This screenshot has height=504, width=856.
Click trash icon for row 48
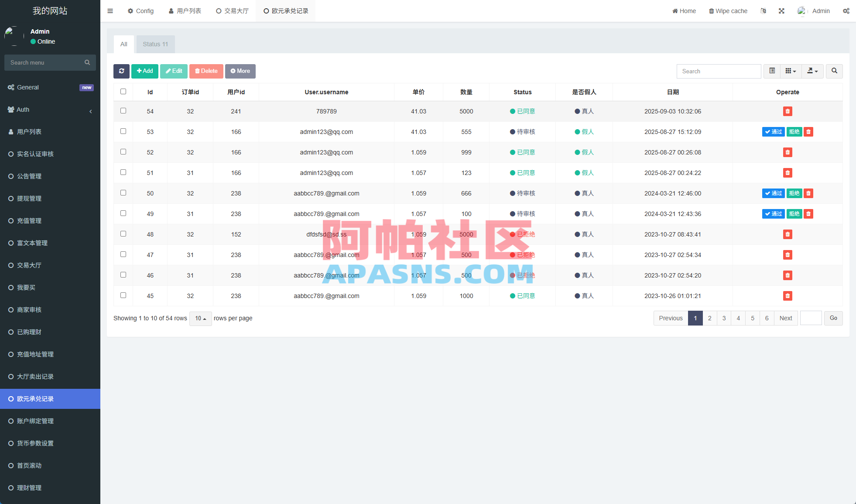(x=788, y=234)
